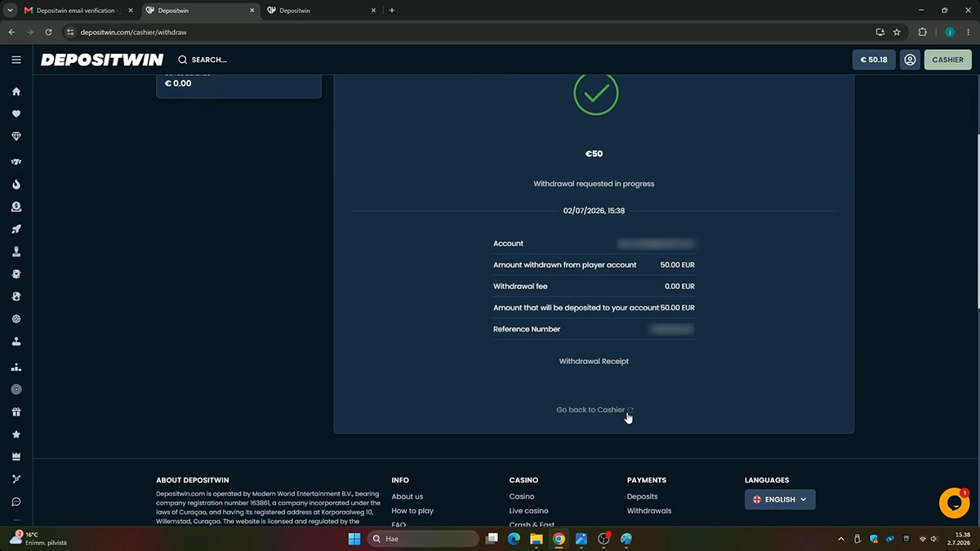Reload the page with browser refresh button
This screenshot has height=551, width=980.
coord(49,32)
